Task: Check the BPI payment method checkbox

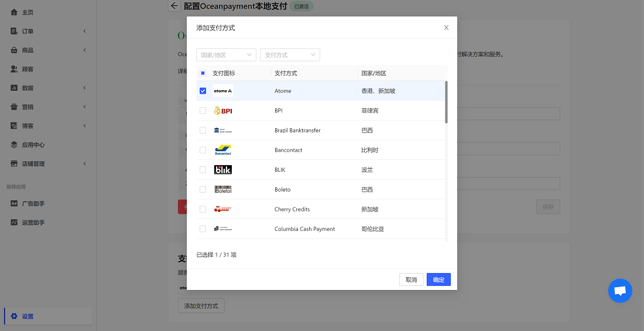Action: click(203, 111)
